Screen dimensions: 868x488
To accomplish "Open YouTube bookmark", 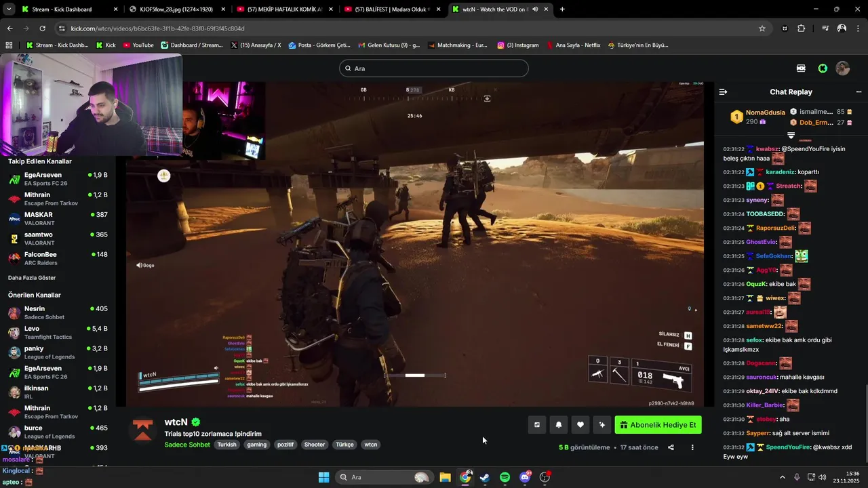I will (x=138, y=45).
